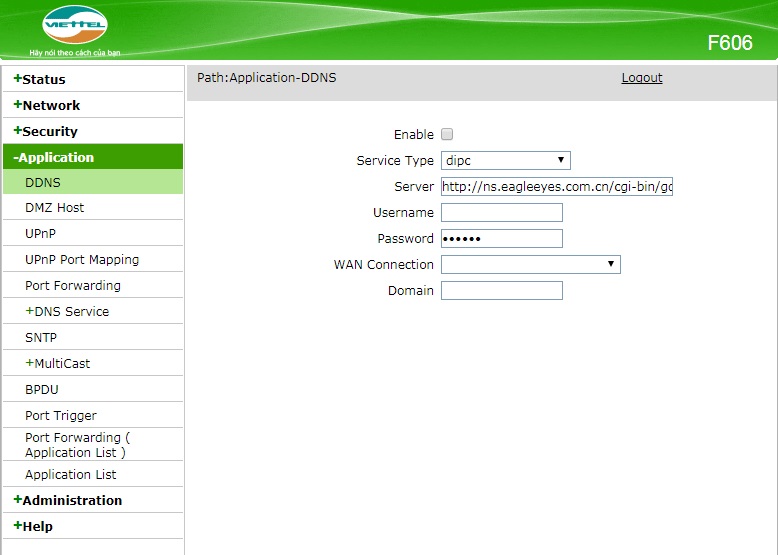Expand the Administration menu section
The width and height of the screenshot is (778, 555).
[68, 500]
